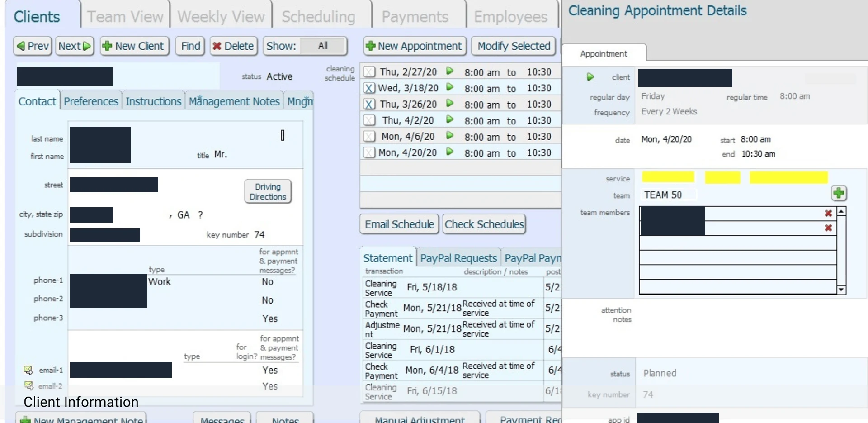Add team member with green plus icon
Viewport: 868px width, 423px height.
(839, 193)
